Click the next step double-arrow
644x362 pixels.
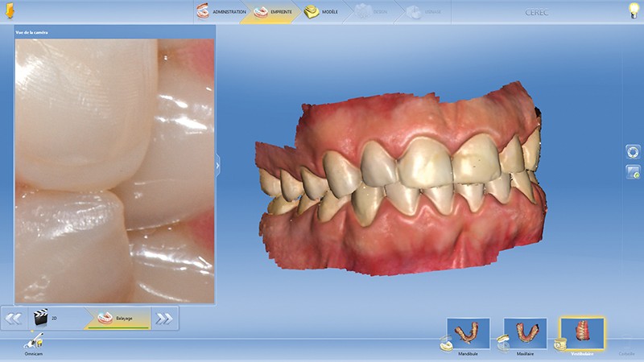click(164, 319)
